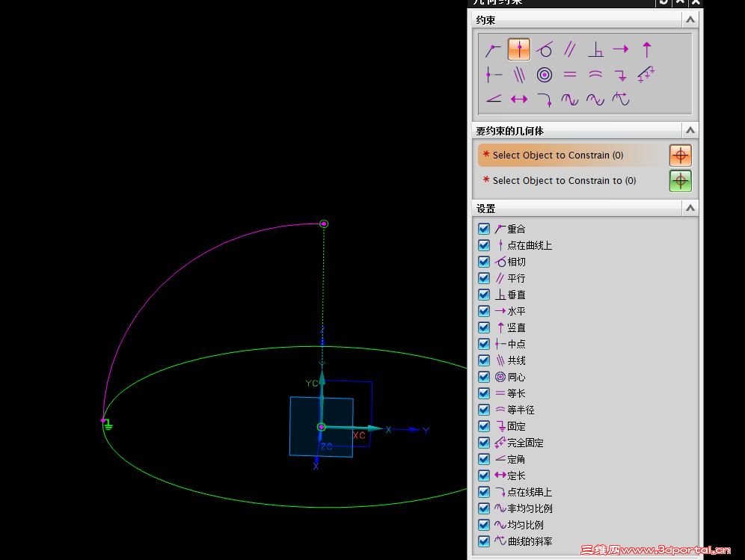This screenshot has width=745, height=560.
Task: Choose the Parallel constraint icon
Action: [570, 49]
